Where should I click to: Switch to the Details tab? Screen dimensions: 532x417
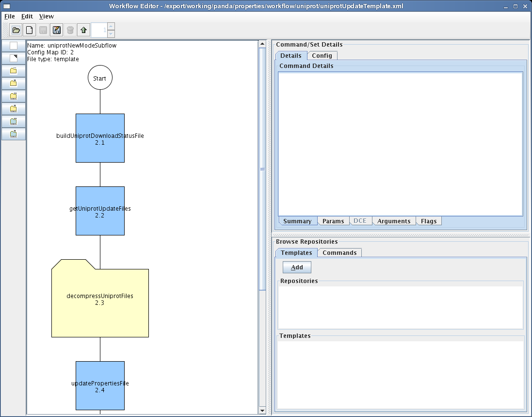point(291,56)
